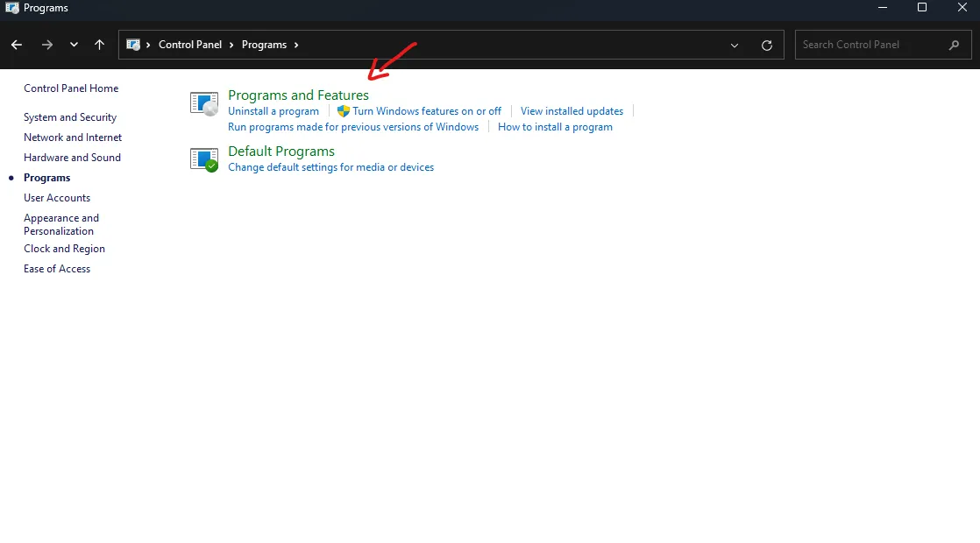Open Hardware and Sound category
This screenshot has width=980, height=543.
pyautogui.click(x=73, y=158)
